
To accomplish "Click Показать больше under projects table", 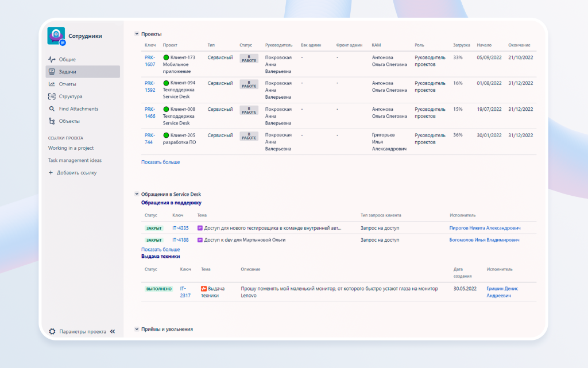I will pyautogui.click(x=161, y=162).
